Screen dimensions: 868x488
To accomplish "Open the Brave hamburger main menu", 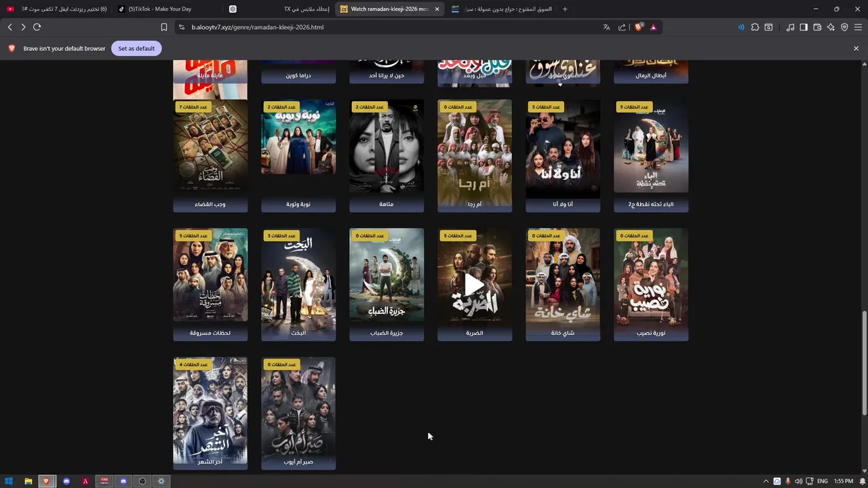I will 858,27.
